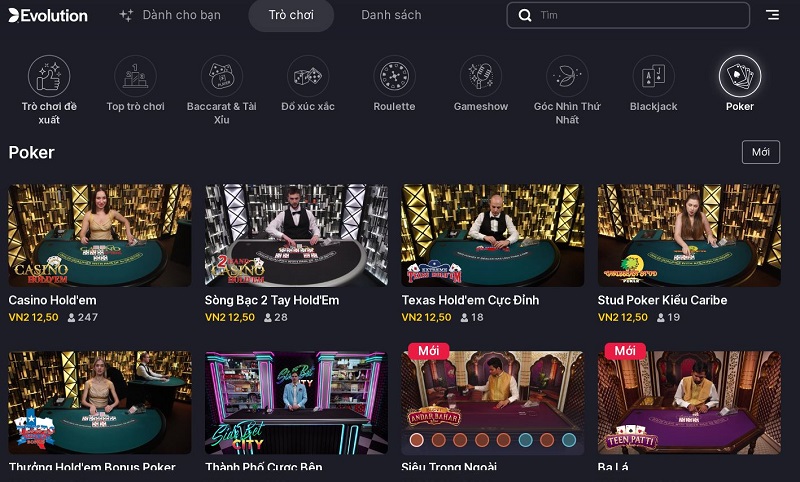The width and height of the screenshot is (800, 482).
Task: Open the Texas Hold'em Bonus Poker thumbnail
Action: (100, 402)
